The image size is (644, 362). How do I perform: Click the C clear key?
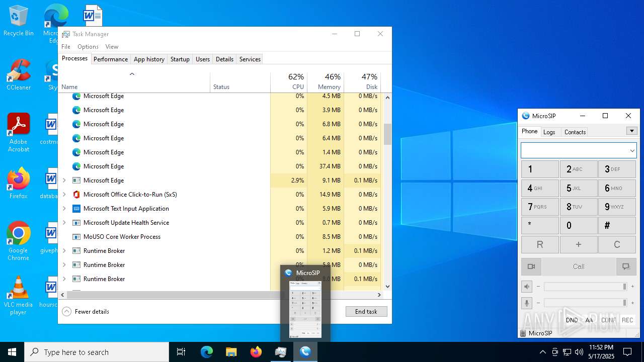pos(617,244)
